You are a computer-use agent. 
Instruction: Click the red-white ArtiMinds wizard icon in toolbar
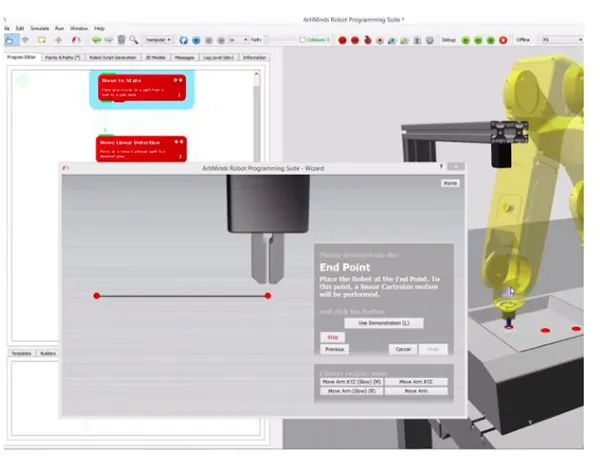point(76,40)
